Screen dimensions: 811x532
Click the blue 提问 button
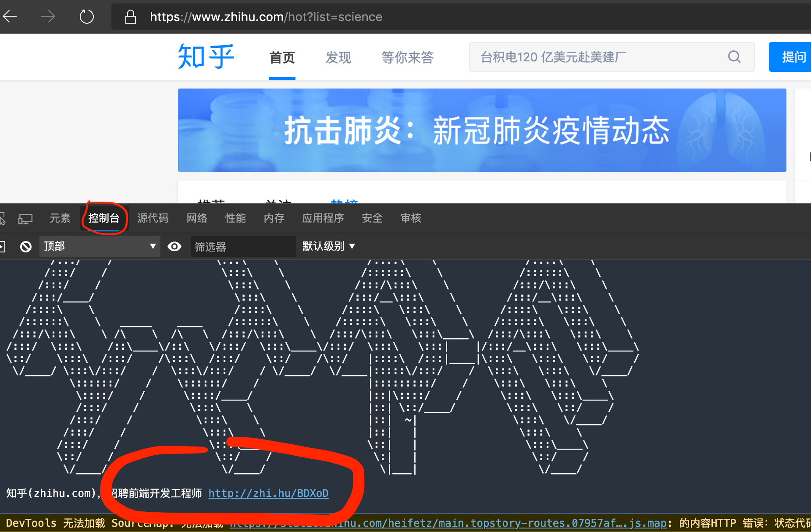coord(790,57)
